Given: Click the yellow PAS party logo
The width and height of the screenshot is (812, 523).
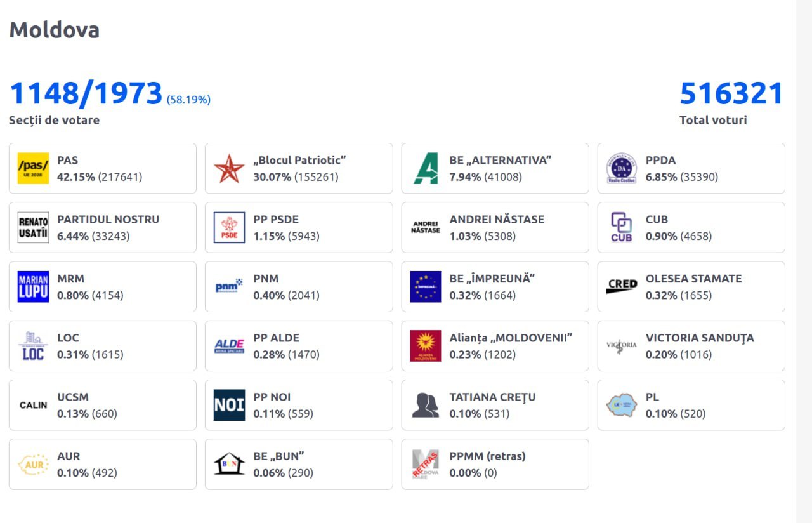Looking at the screenshot, I should (x=33, y=169).
